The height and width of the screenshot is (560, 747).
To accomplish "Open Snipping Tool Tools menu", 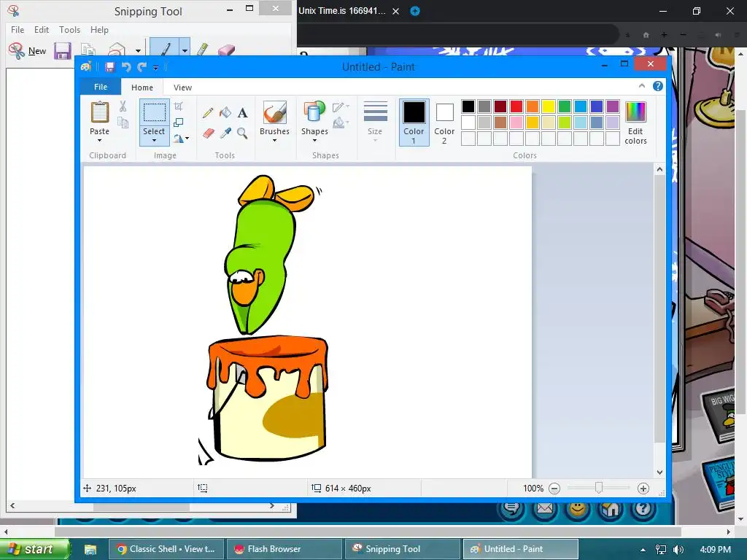I will (69, 29).
